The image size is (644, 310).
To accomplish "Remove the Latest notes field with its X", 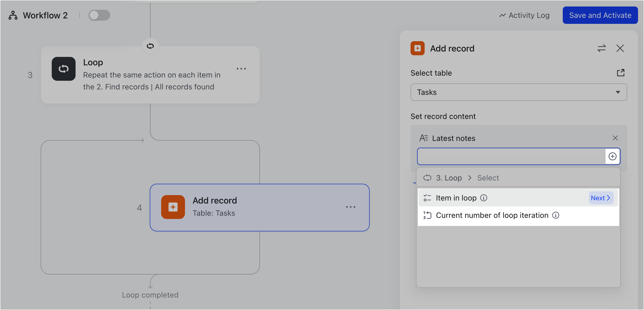I will click(615, 138).
